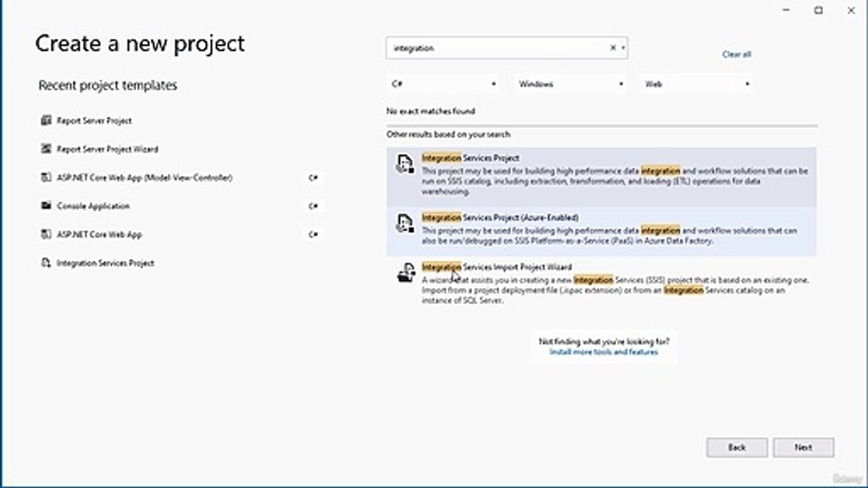This screenshot has height=488, width=868.
Task: Click the Report Server Project Wizard icon
Action: tap(46, 149)
